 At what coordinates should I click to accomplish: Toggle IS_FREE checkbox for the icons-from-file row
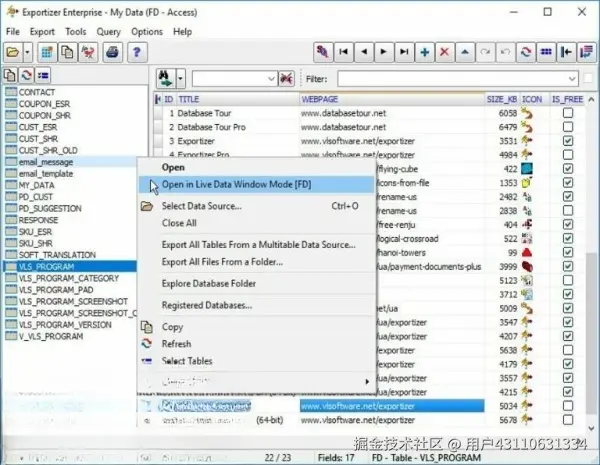click(568, 183)
